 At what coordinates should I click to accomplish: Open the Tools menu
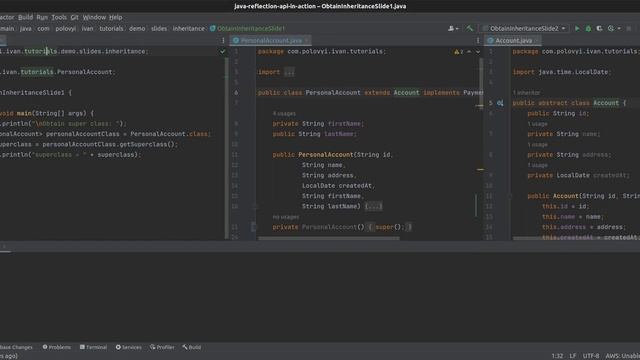pyautogui.click(x=59, y=17)
